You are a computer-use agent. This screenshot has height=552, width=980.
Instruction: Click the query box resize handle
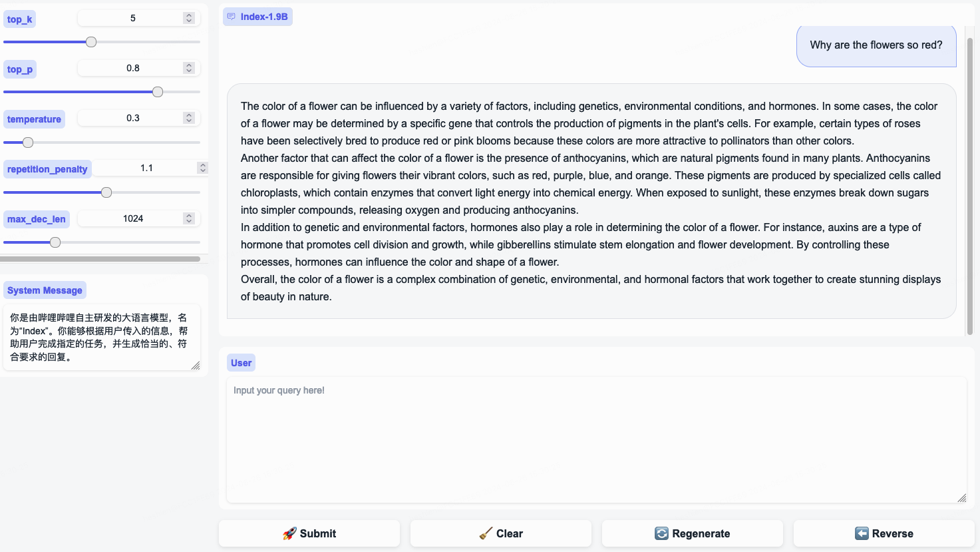962,498
